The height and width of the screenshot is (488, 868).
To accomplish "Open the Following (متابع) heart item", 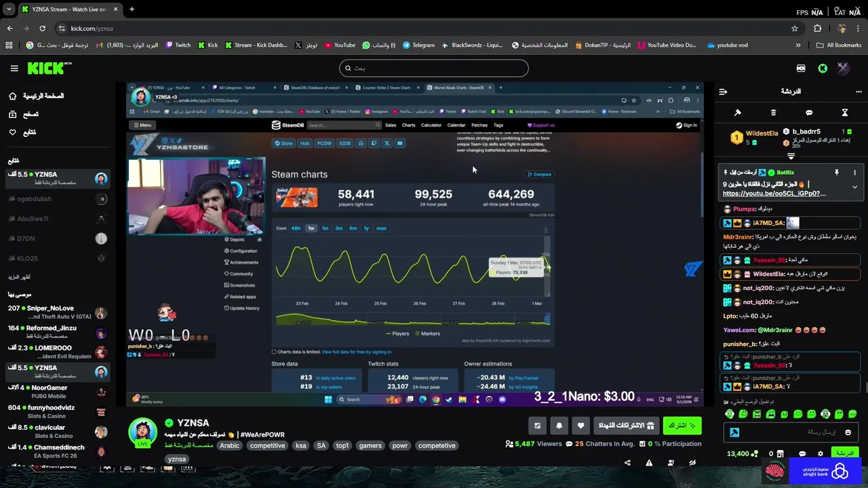I will click(x=22, y=132).
